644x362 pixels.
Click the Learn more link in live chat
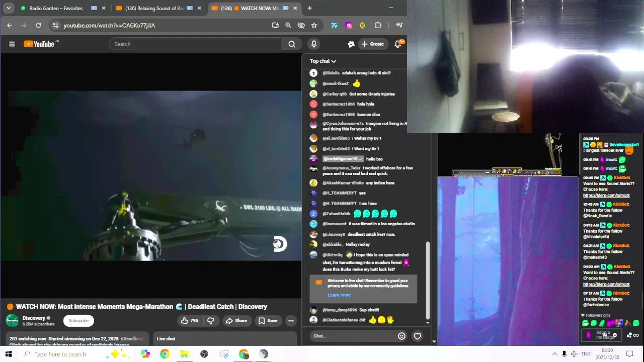[339, 295]
